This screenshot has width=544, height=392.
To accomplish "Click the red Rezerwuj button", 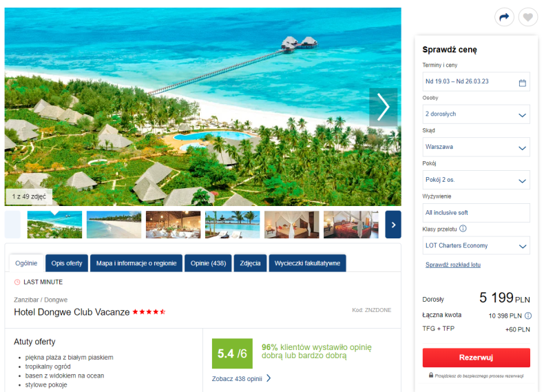I will 476,358.
